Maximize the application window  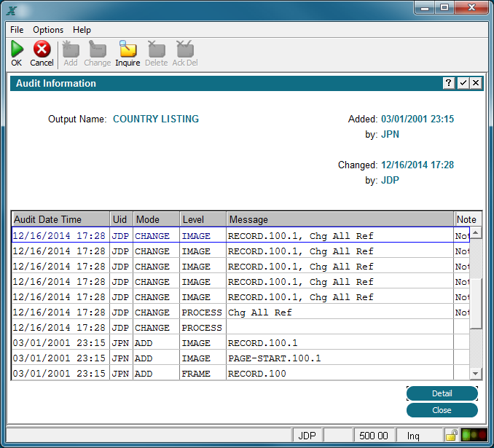tap(444, 8)
